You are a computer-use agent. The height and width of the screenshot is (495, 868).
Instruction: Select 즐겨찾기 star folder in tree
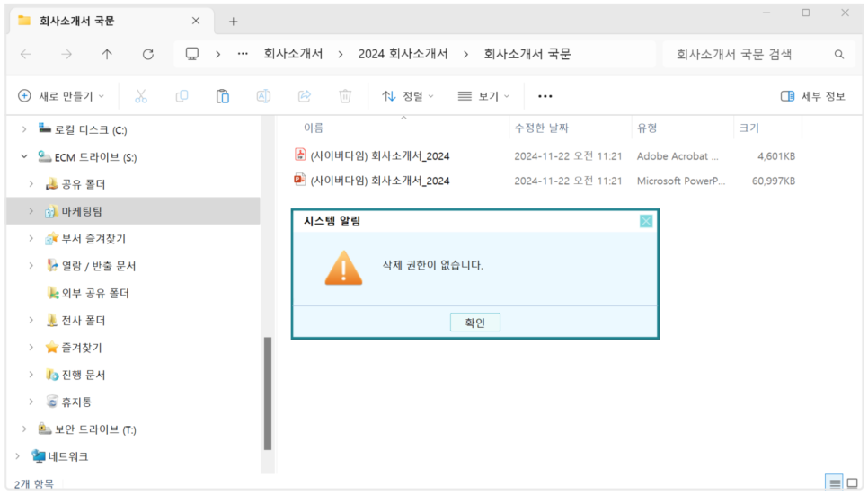pyautogui.click(x=82, y=348)
